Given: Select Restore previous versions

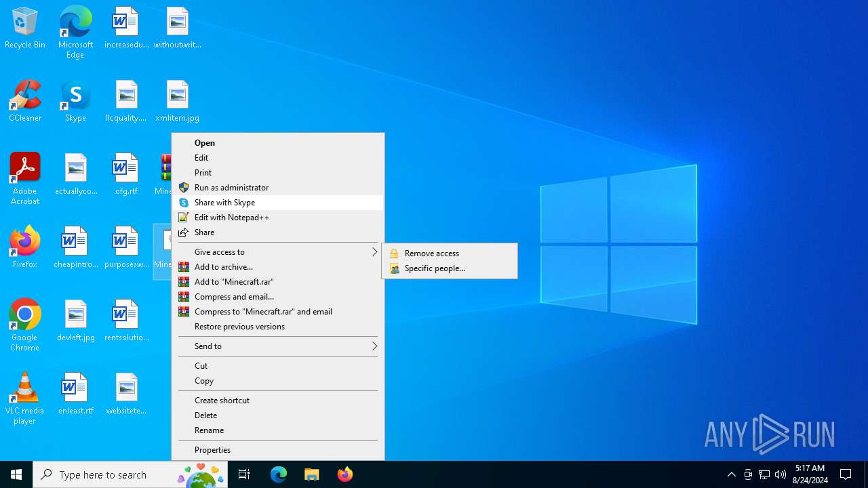Looking at the screenshot, I should coord(278,327).
